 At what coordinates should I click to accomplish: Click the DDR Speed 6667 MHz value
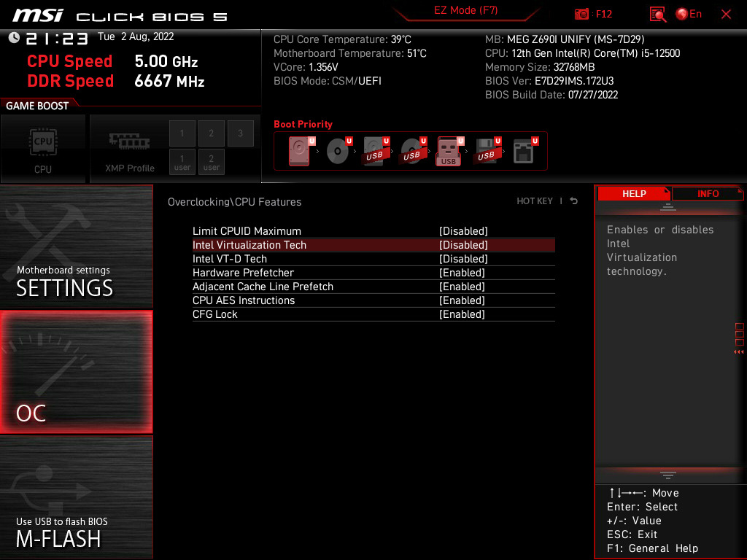169,81
